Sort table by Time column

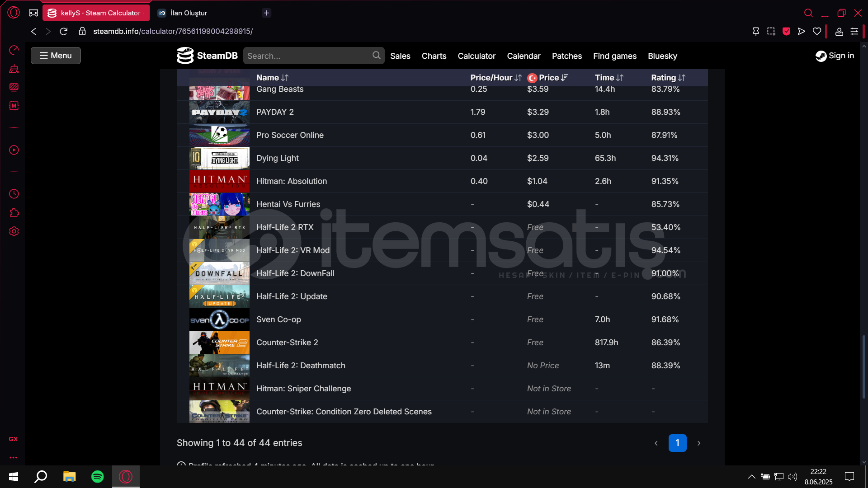click(609, 78)
